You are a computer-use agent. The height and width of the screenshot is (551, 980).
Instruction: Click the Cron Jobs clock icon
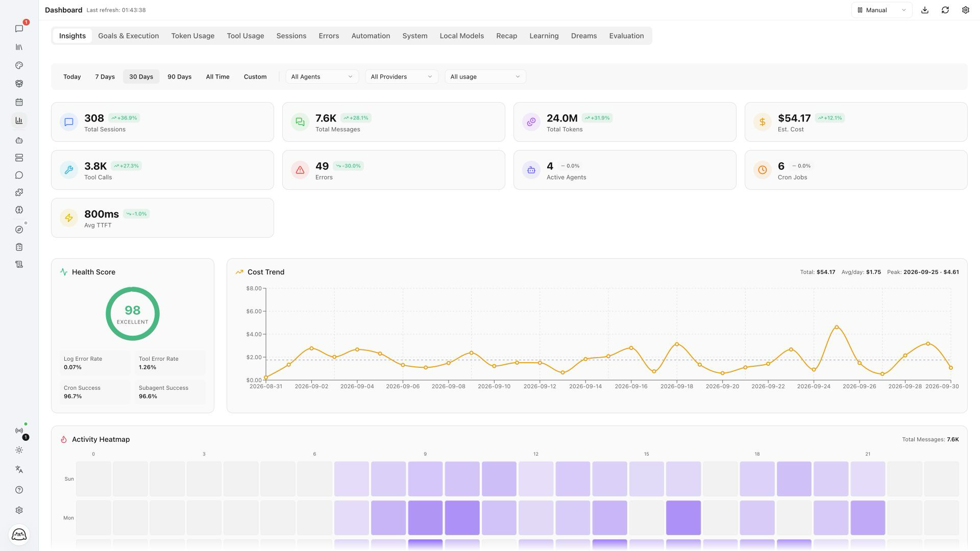pyautogui.click(x=763, y=170)
